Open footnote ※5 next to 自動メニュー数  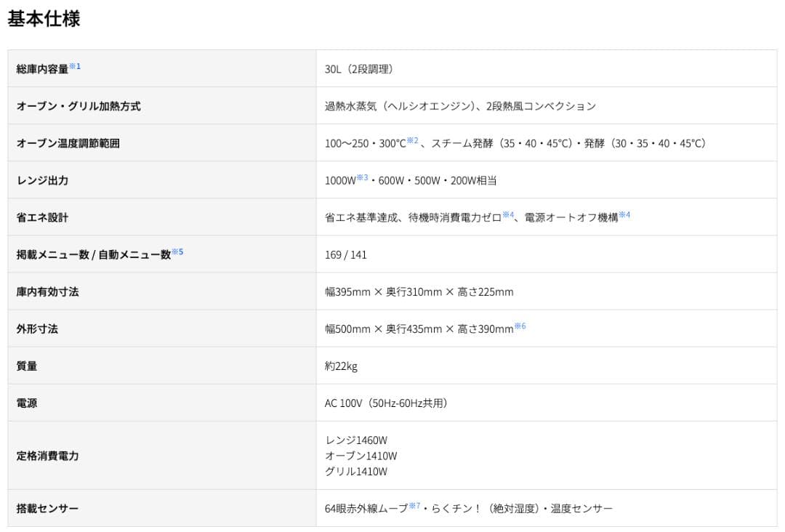[177, 251]
